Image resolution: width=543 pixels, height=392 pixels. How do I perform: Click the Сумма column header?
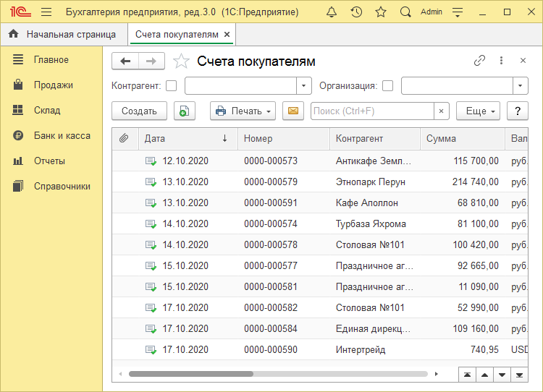tap(463, 138)
